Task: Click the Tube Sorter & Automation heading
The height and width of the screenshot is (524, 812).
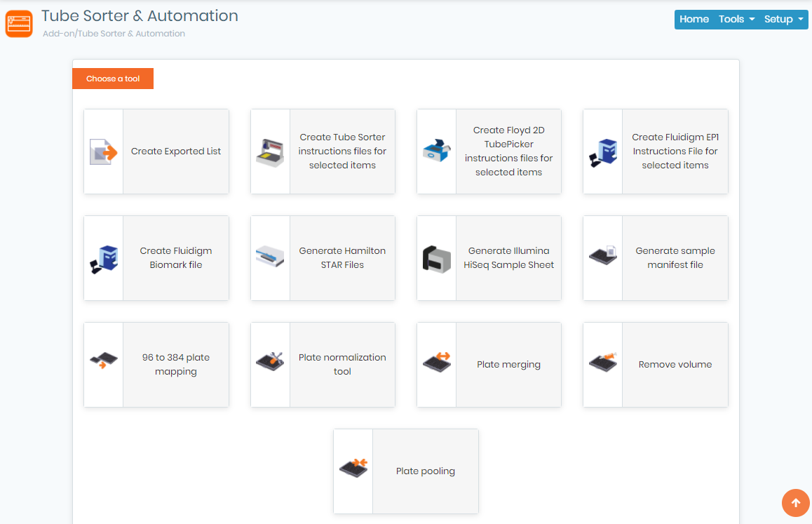Action: click(x=140, y=15)
